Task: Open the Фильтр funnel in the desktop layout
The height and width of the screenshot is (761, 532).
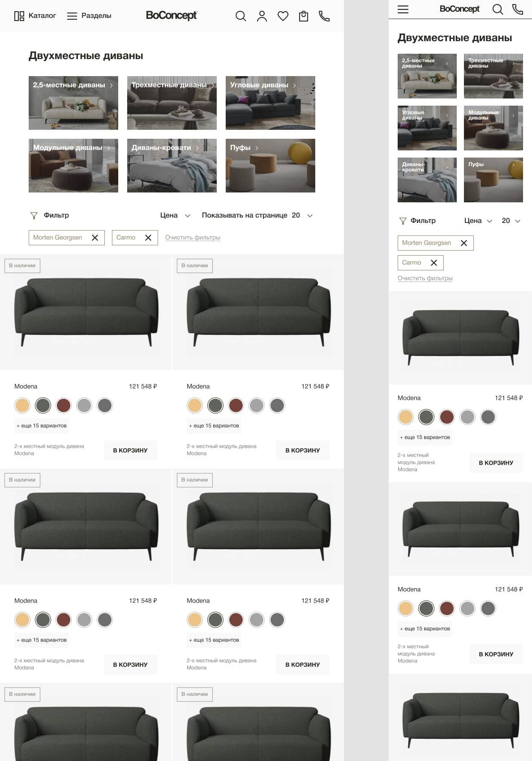Action: [34, 216]
